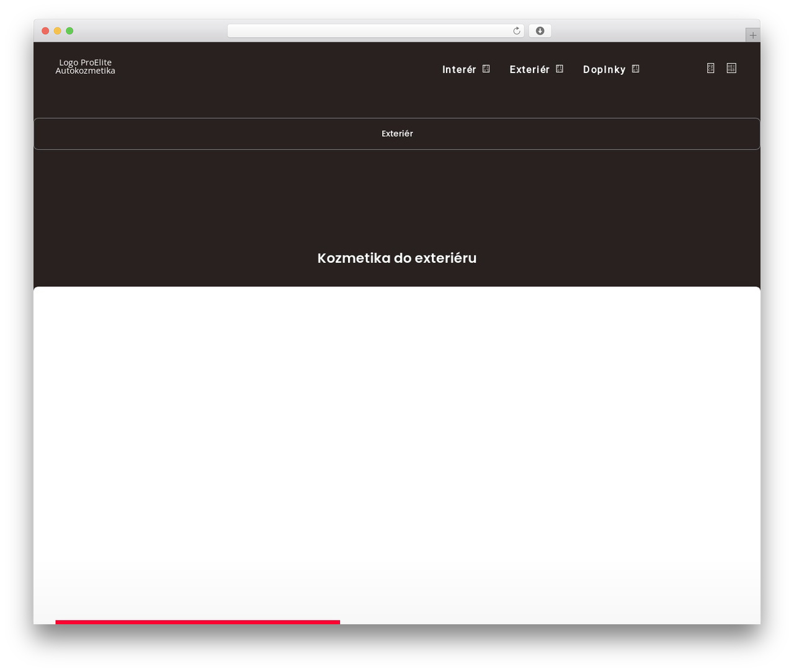
Task: Click the browser download icon button
Action: (x=540, y=31)
